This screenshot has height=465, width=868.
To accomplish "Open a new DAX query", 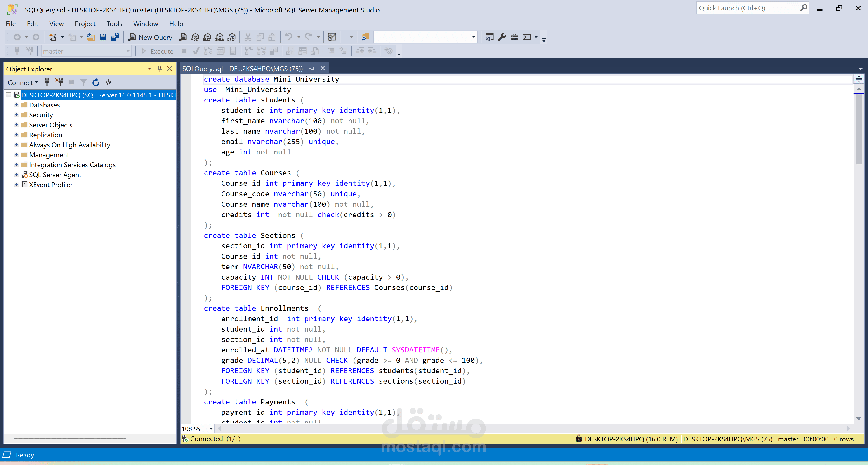I will point(231,37).
